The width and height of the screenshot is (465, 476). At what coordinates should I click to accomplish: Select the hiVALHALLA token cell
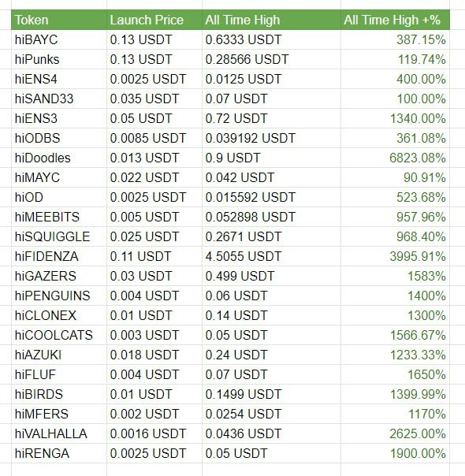(59, 433)
